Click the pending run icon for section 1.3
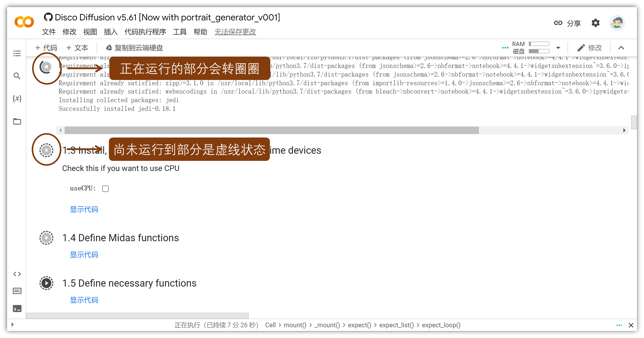 (46, 150)
